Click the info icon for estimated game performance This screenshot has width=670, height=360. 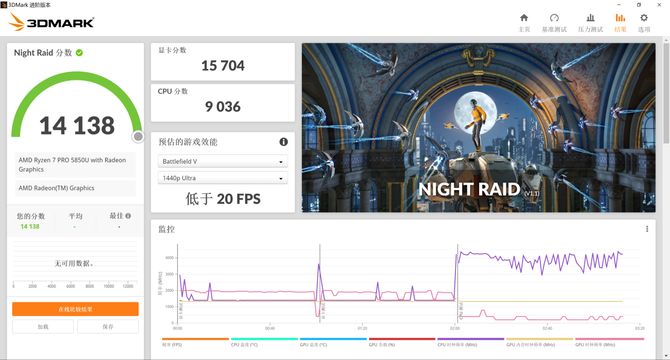283,142
